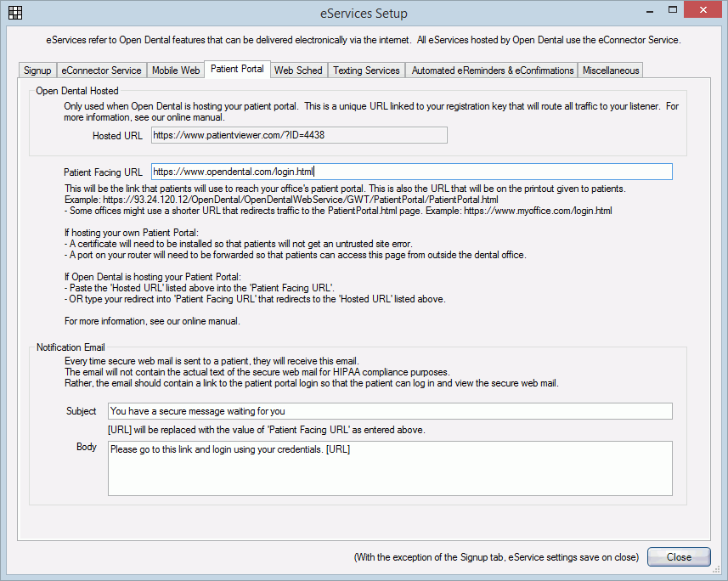This screenshot has width=728, height=581.
Task: Select the Patient Portal tab
Action: point(237,69)
